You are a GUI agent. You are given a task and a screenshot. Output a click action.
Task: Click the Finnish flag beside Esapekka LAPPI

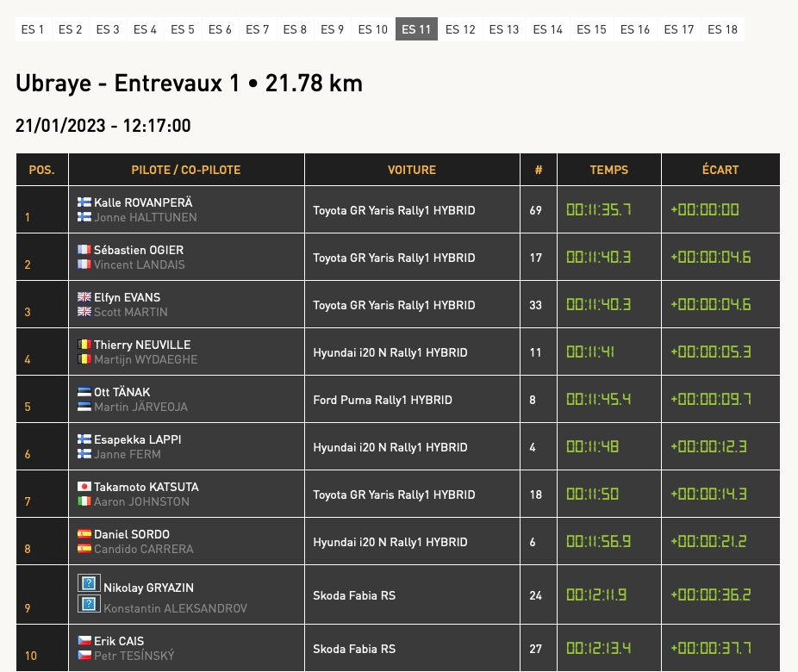point(84,439)
